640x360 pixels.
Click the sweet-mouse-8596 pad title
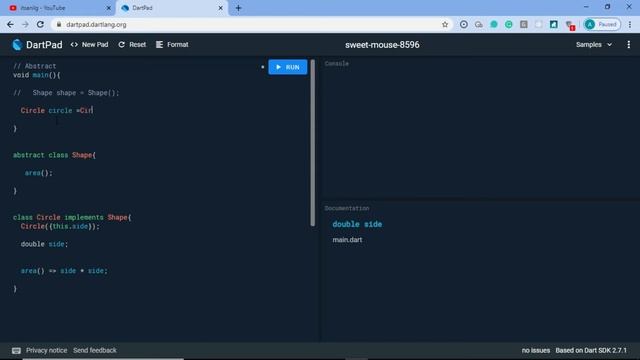pyautogui.click(x=382, y=44)
